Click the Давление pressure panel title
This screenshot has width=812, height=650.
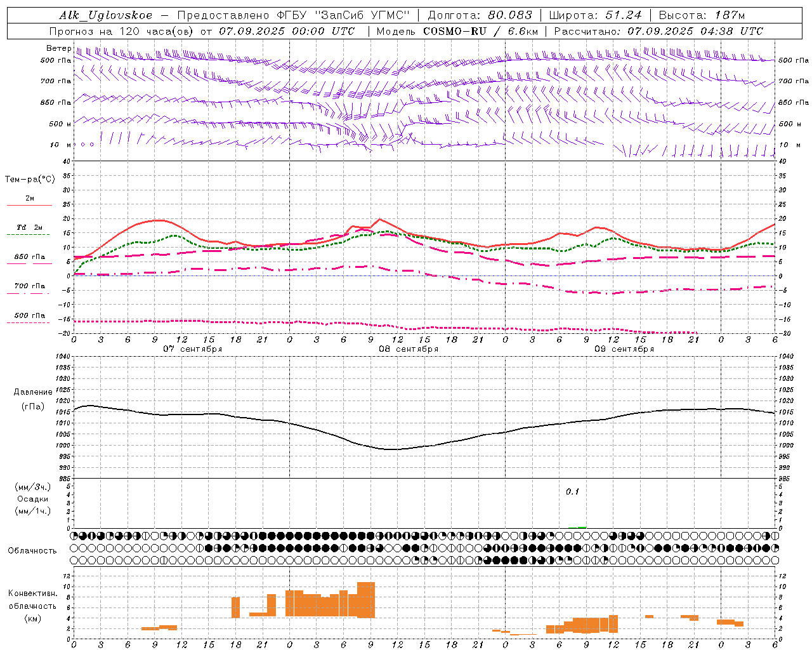click(x=33, y=392)
